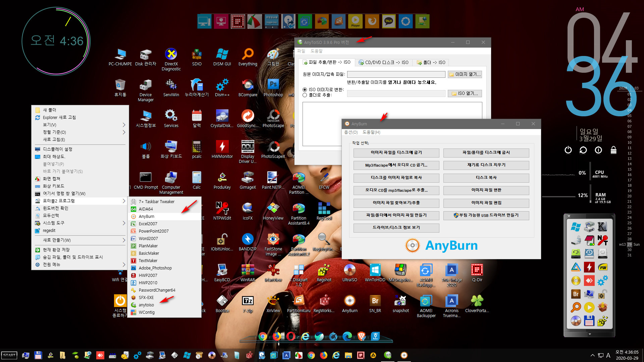Click 'ISO 열기...' button in AnyToISO
The image size is (644, 362).
tap(465, 94)
